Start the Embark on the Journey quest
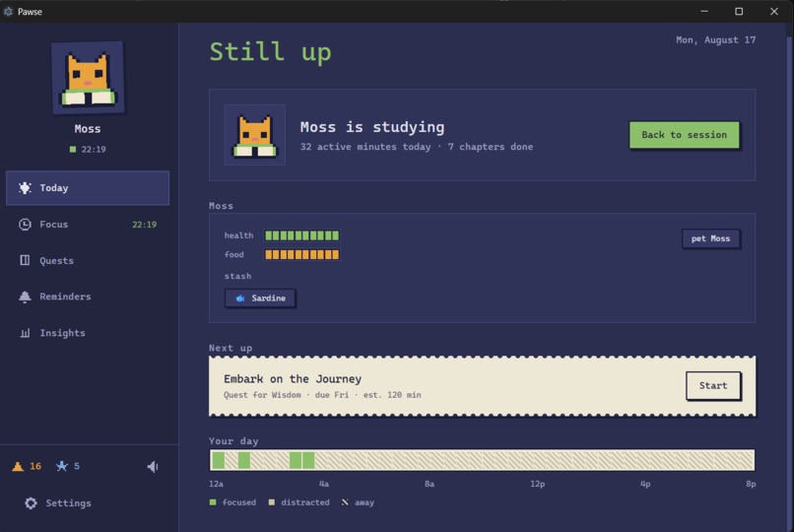Viewport: 794px width, 532px height. pos(713,386)
